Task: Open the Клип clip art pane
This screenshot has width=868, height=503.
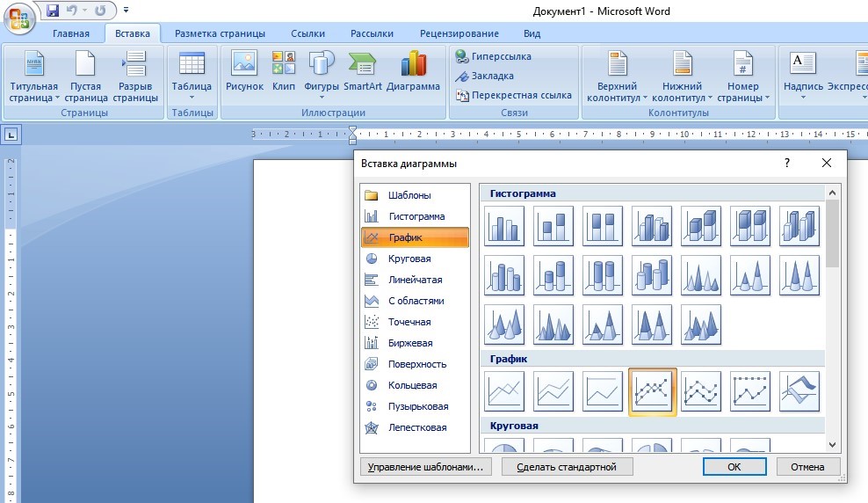Action: point(284,71)
